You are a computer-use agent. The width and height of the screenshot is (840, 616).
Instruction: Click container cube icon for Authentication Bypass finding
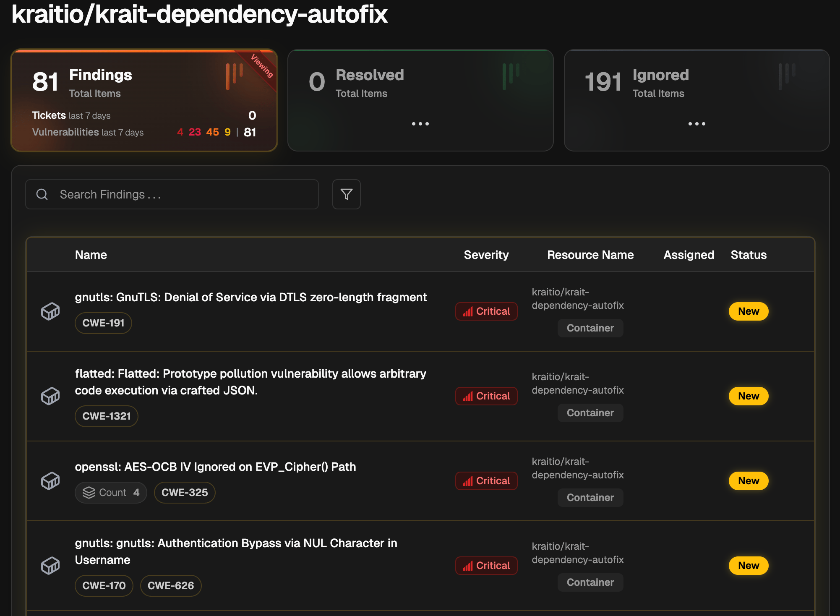[x=50, y=566]
